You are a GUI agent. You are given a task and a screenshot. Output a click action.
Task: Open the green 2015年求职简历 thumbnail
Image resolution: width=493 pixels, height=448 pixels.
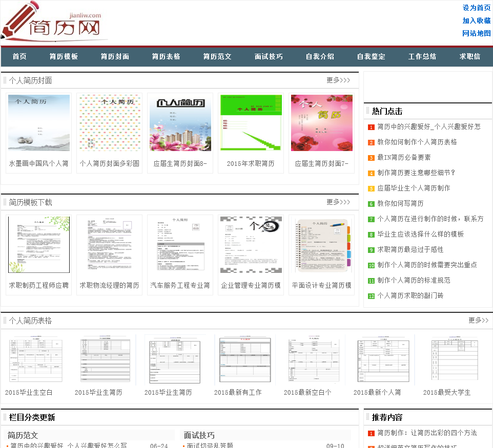pos(251,123)
